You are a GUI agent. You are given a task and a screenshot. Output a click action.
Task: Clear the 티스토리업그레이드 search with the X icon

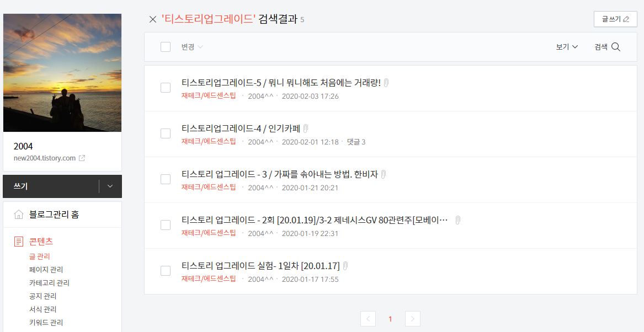pos(153,19)
